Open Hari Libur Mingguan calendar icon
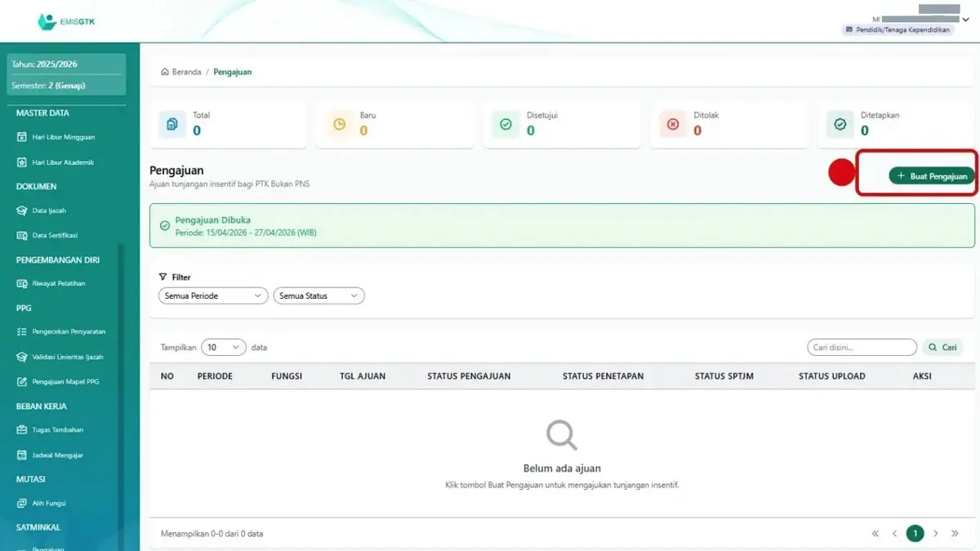The width and height of the screenshot is (980, 551). click(x=22, y=137)
